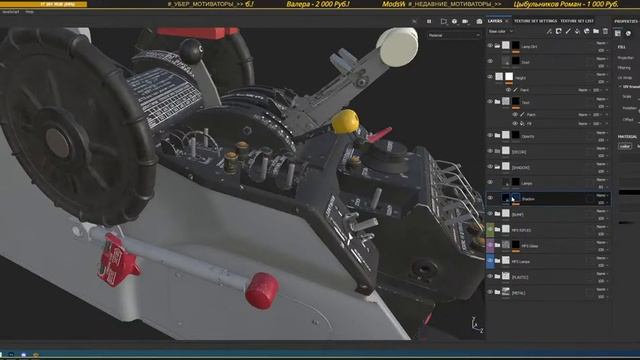This screenshot has height=360, width=640.
Task: Hide the PLASTIC group layer
Action: (x=490, y=276)
